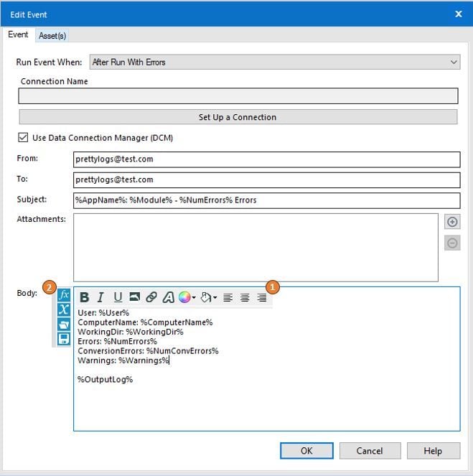473x476 pixels.
Task: Click the Cancel button
Action: click(370, 450)
